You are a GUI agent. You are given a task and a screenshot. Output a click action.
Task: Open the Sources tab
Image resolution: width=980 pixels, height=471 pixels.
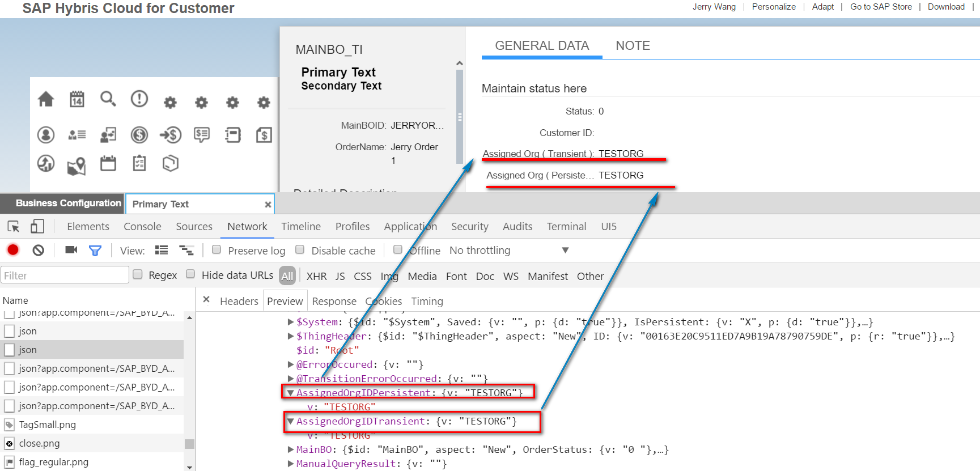click(194, 227)
